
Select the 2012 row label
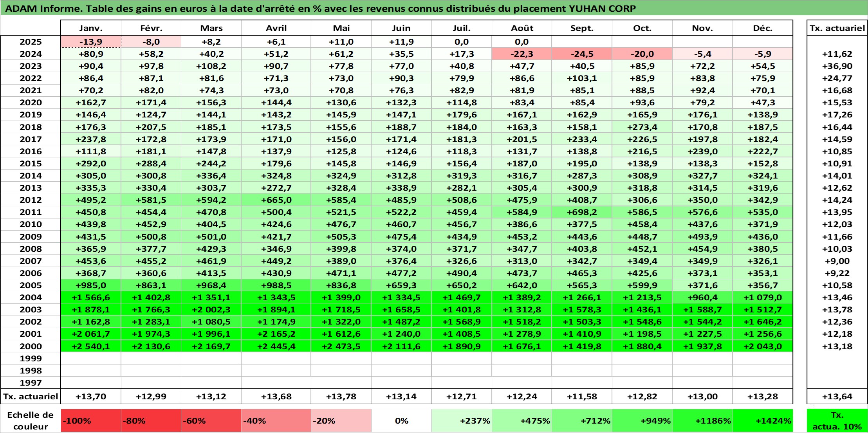pos(31,200)
